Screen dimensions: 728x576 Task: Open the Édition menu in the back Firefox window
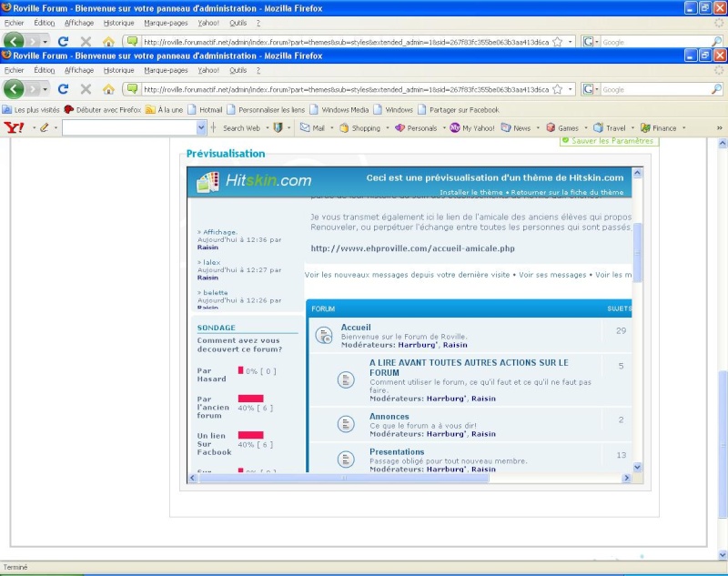tap(44, 23)
